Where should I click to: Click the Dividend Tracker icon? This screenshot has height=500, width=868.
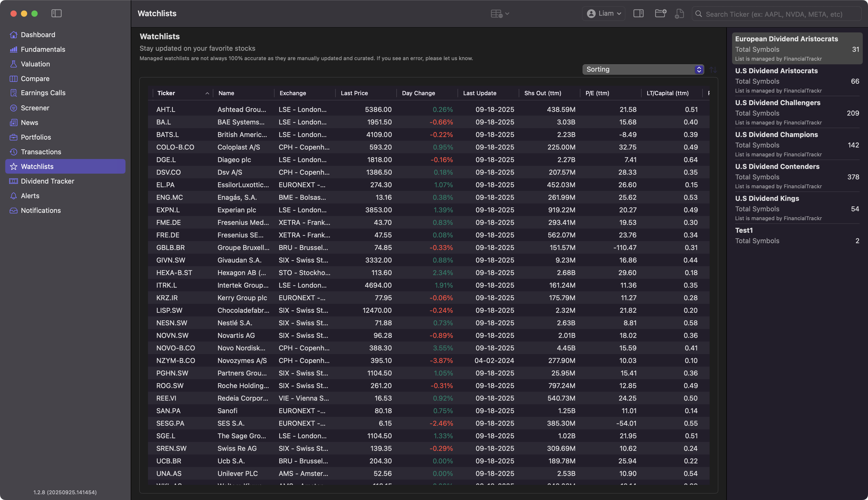click(x=13, y=181)
